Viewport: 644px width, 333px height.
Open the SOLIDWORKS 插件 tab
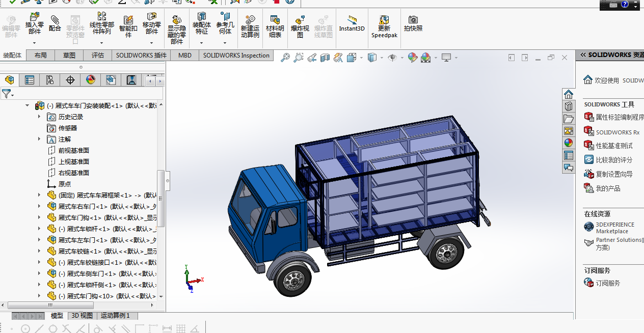[x=141, y=55]
